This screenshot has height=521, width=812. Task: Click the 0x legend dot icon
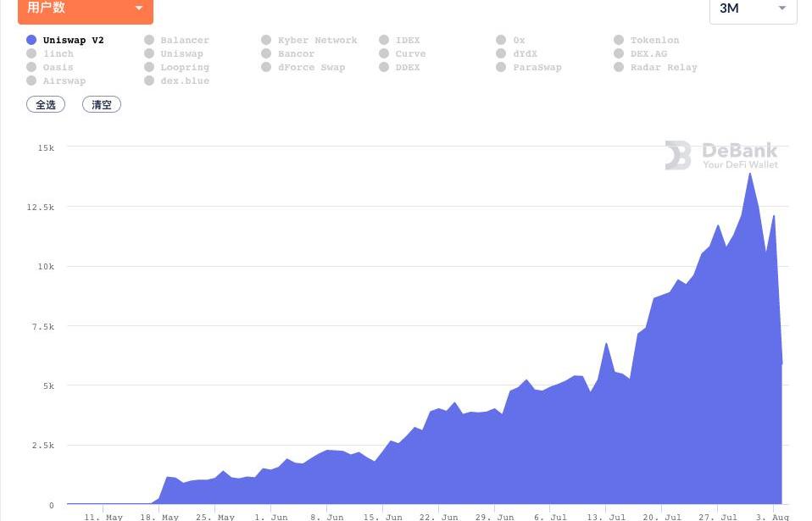[502, 40]
